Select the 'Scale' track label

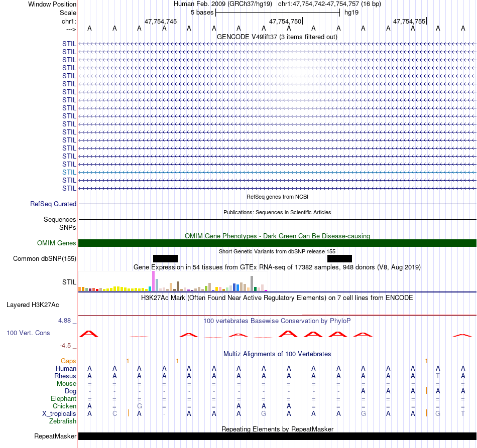click(68, 13)
